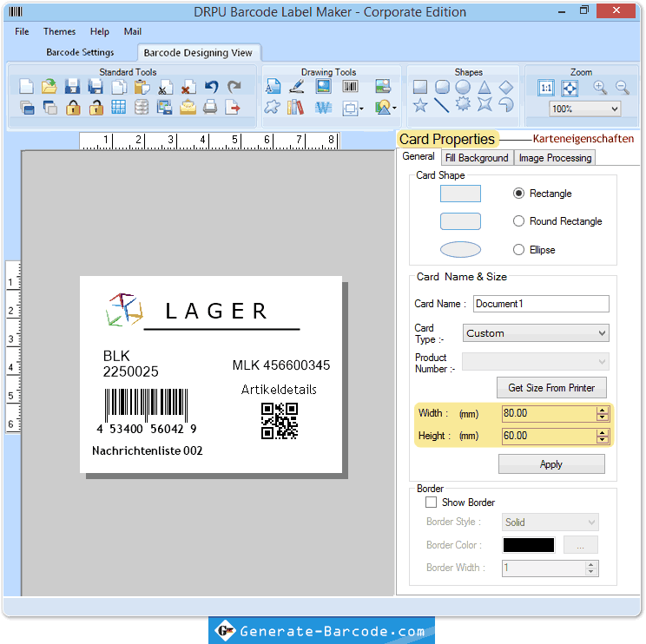Open the Product Number dropdown
646x644 pixels.
pyautogui.click(x=536, y=362)
